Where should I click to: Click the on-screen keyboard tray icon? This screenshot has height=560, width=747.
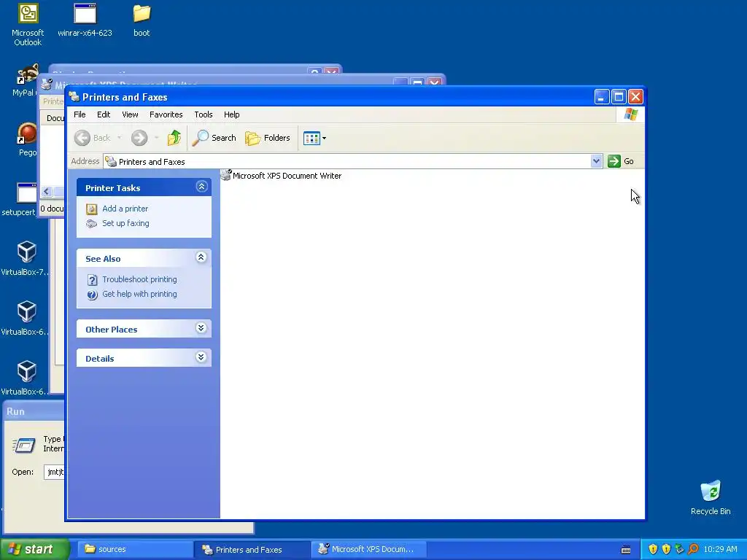626,550
